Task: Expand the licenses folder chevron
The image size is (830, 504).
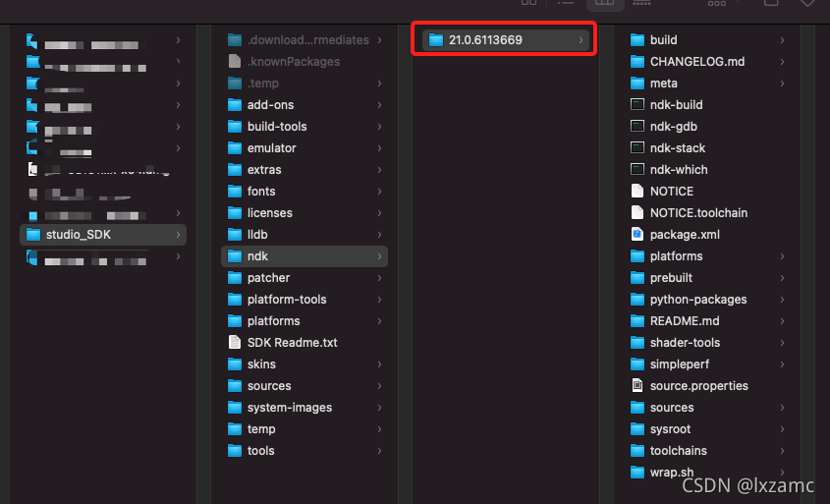Action: coord(379,213)
